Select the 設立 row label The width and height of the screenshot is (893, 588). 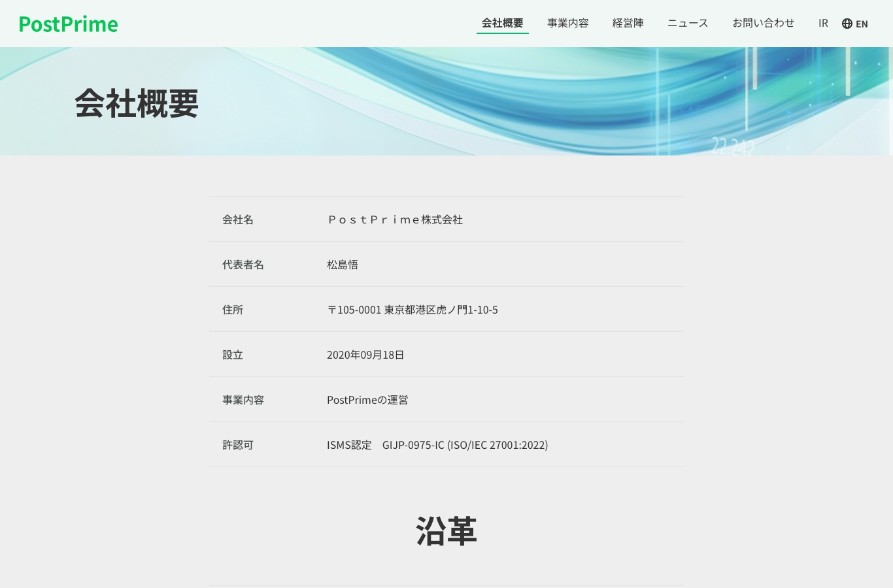233,355
